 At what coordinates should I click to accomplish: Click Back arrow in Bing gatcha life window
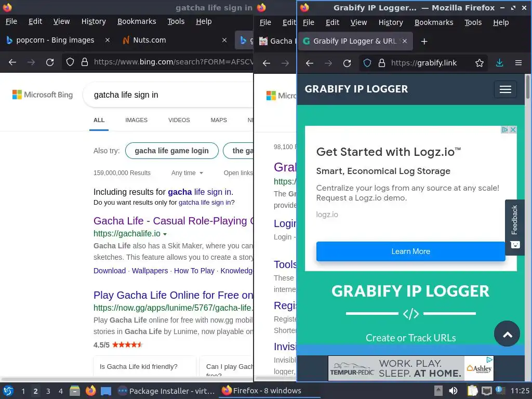[12, 62]
